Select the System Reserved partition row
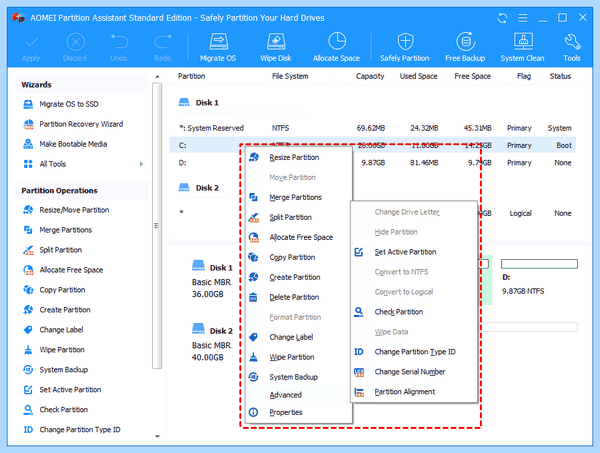600x453 pixels. tap(373, 128)
